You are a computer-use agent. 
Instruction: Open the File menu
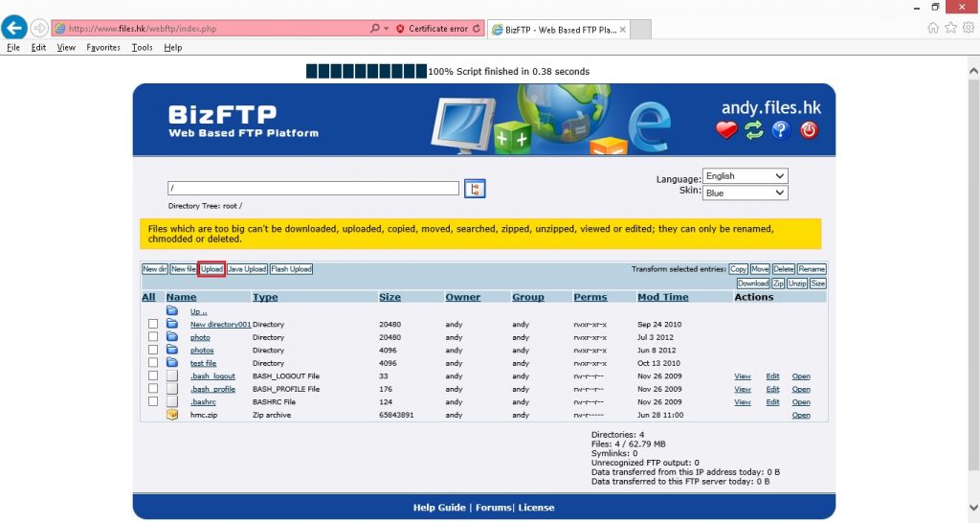13,48
